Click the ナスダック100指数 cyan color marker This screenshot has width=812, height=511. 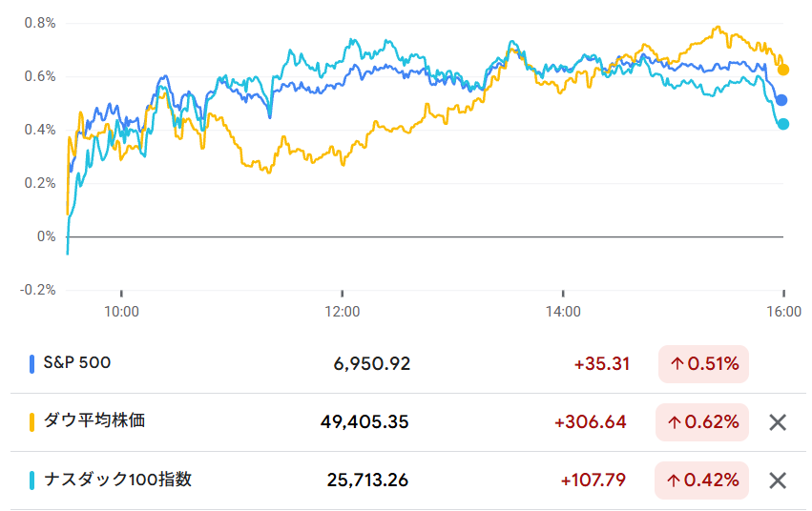[32, 480]
